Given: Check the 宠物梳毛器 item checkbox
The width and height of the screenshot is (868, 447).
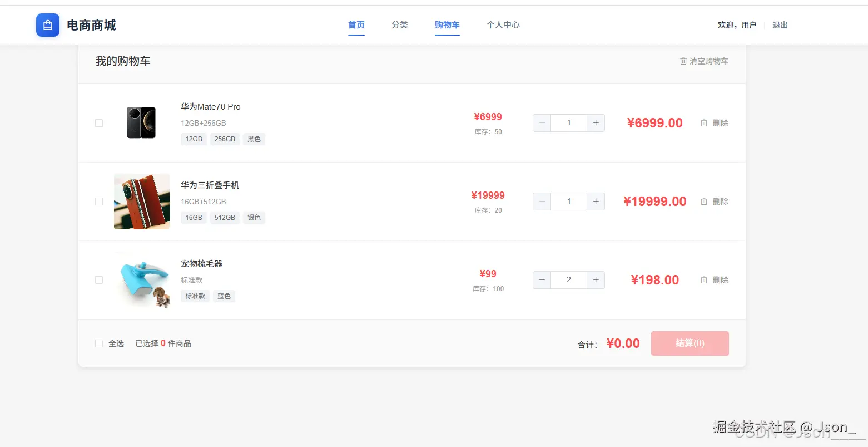Looking at the screenshot, I should pyautogui.click(x=99, y=280).
